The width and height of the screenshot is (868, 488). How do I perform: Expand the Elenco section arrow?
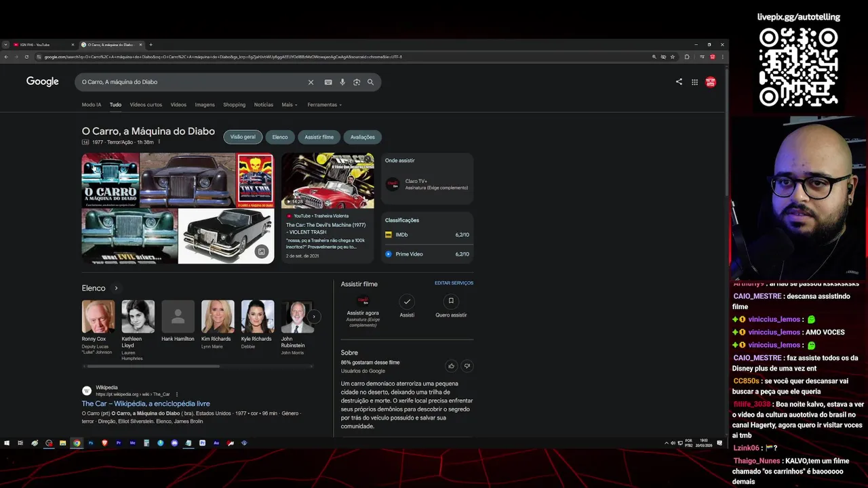tap(116, 288)
